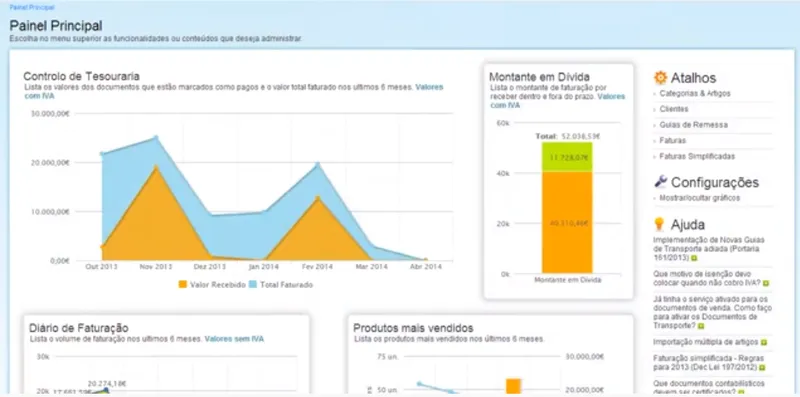The height and width of the screenshot is (397, 800).
Task: Click the orange 40.310,46€ bar segment
Action: (567, 222)
